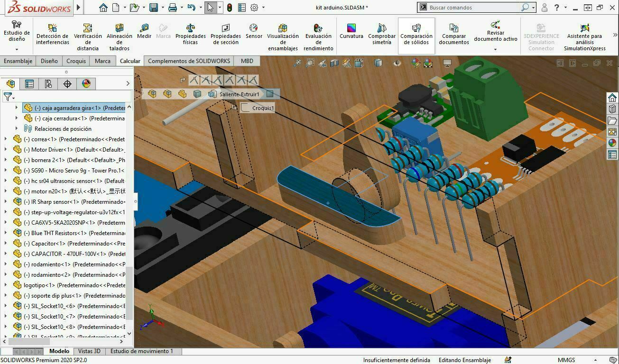
Task: Expand the Motor Driver<1> node
Action: point(6,150)
